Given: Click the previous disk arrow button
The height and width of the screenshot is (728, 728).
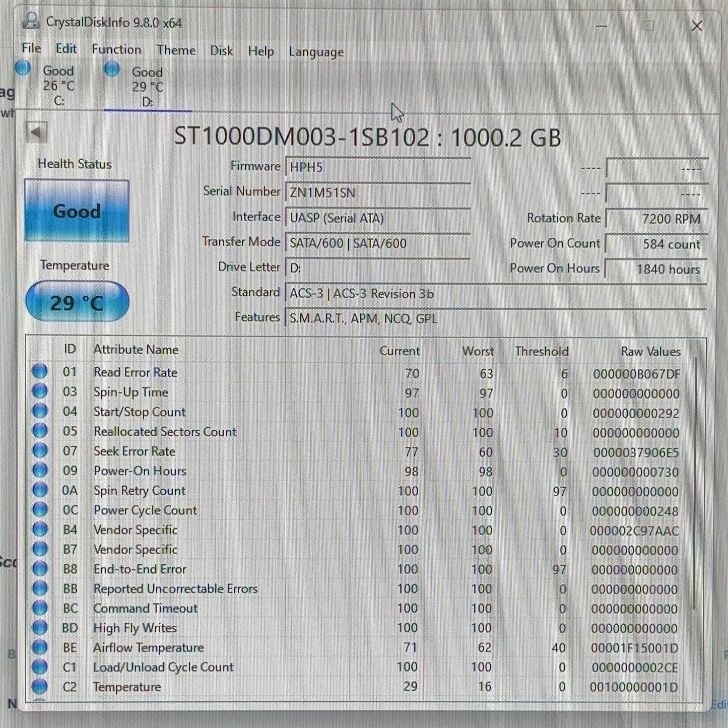Looking at the screenshot, I should (36, 133).
